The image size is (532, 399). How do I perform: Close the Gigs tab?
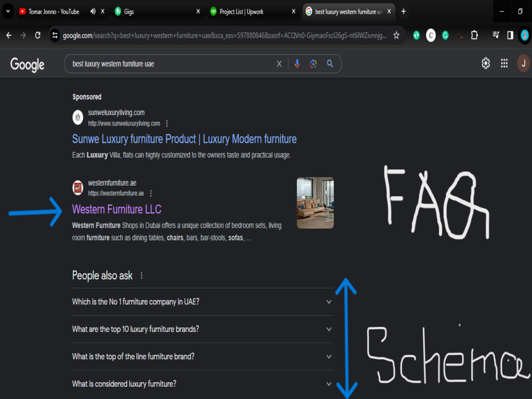[x=198, y=12]
